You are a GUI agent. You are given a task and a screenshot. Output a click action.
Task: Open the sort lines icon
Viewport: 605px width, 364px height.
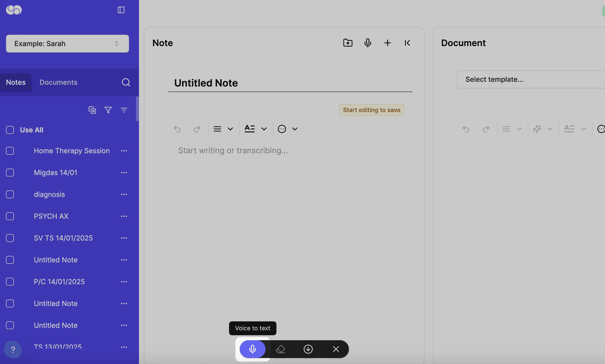pyautogui.click(x=124, y=110)
